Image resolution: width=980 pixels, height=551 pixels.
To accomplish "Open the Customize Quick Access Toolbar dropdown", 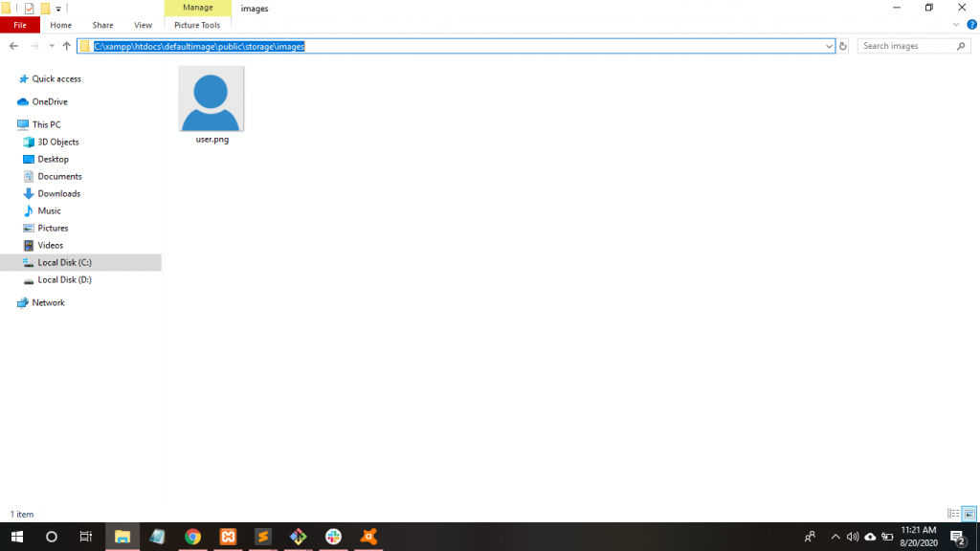I will pos(58,9).
